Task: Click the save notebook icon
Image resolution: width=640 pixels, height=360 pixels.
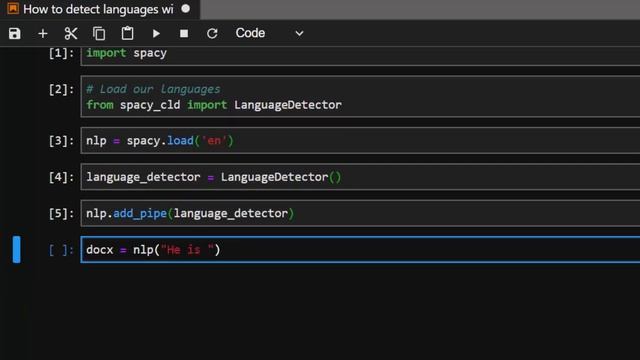Action: (15, 33)
